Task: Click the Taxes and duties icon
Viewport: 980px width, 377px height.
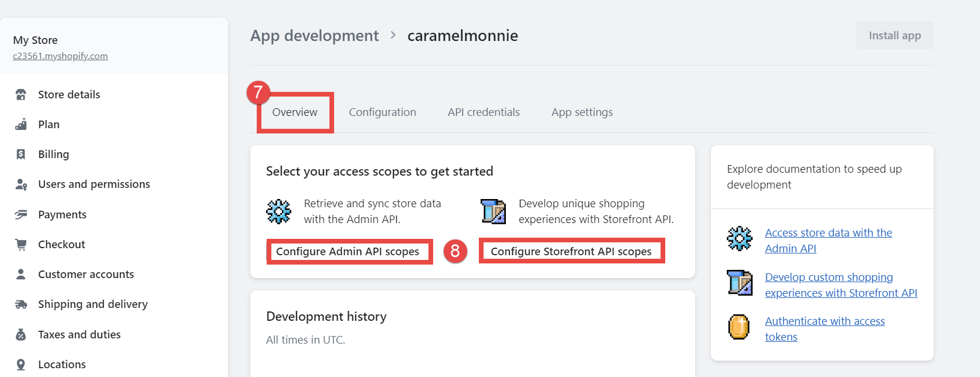Action: click(x=21, y=334)
